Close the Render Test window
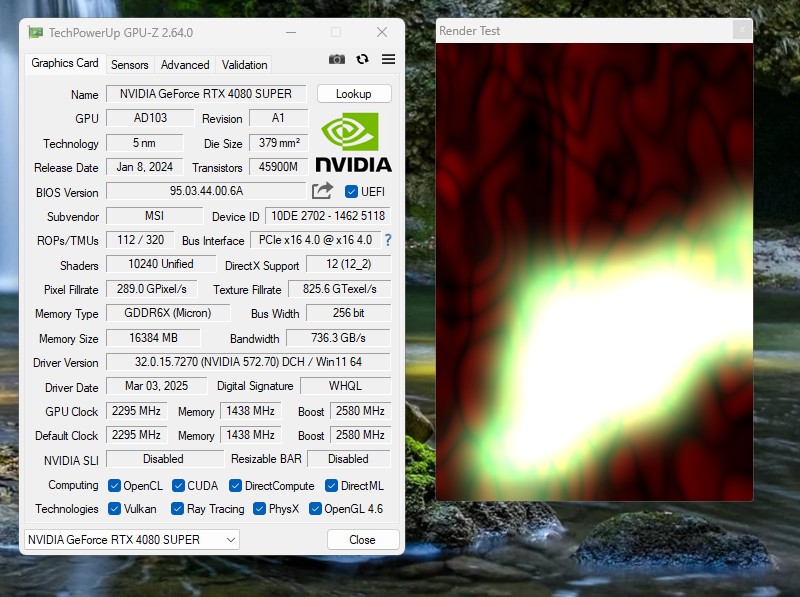The height and width of the screenshot is (597, 800). [x=742, y=30]
